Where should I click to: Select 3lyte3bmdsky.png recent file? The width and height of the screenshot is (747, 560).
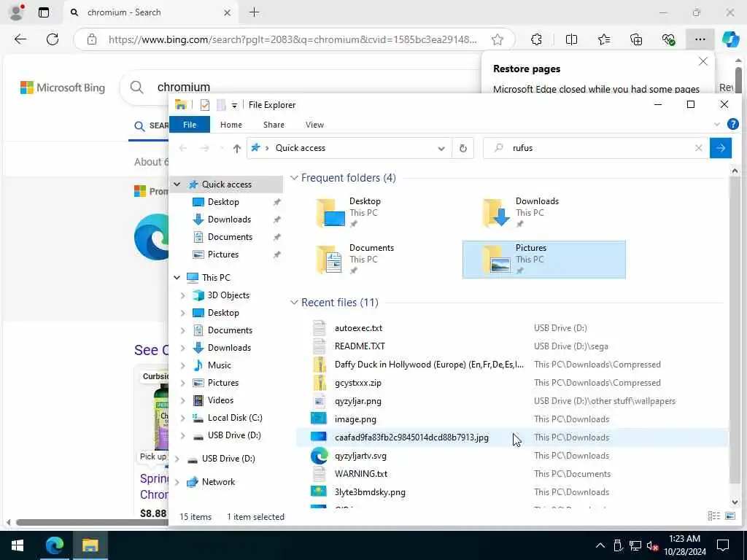point(512,492)
